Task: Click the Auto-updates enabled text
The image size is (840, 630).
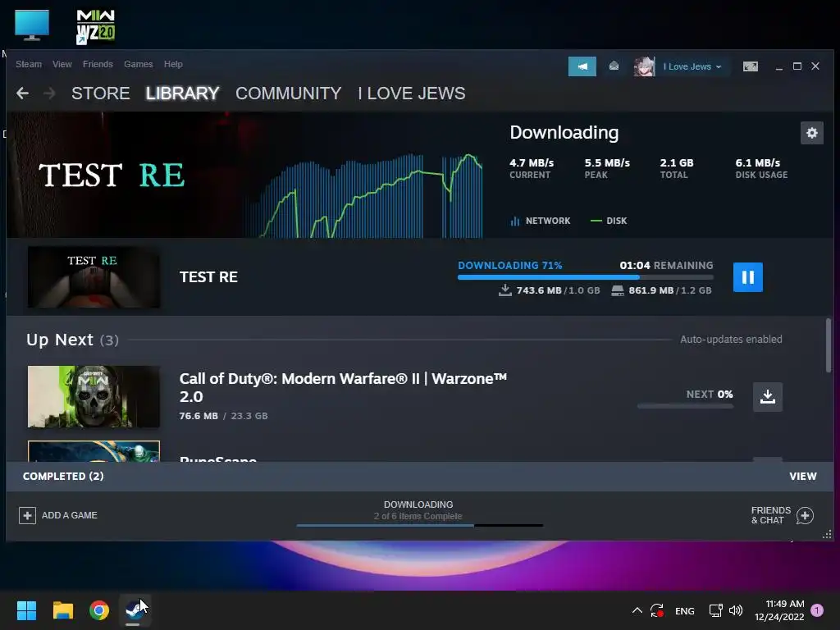Action: click(731, 339)
